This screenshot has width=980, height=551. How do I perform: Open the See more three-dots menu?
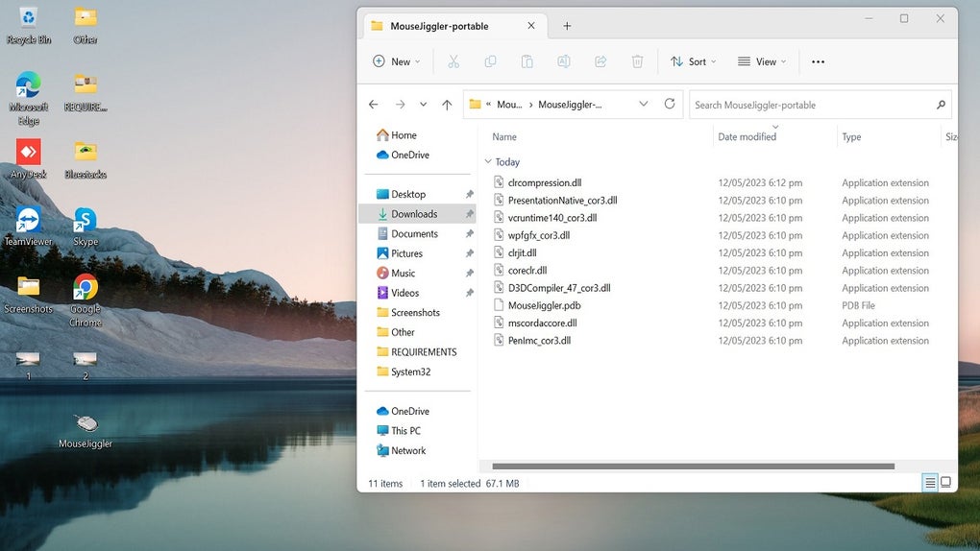[x=818, y=61]
